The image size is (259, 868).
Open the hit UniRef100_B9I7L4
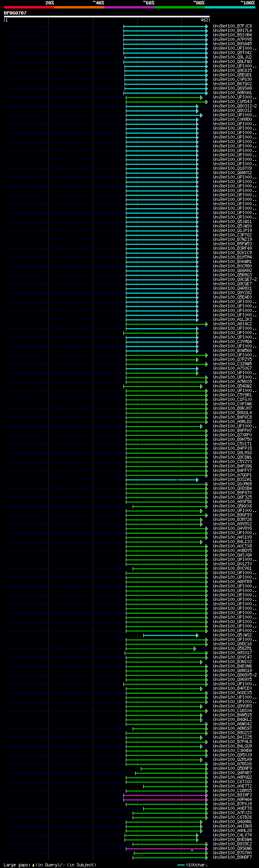coord(232,30)
